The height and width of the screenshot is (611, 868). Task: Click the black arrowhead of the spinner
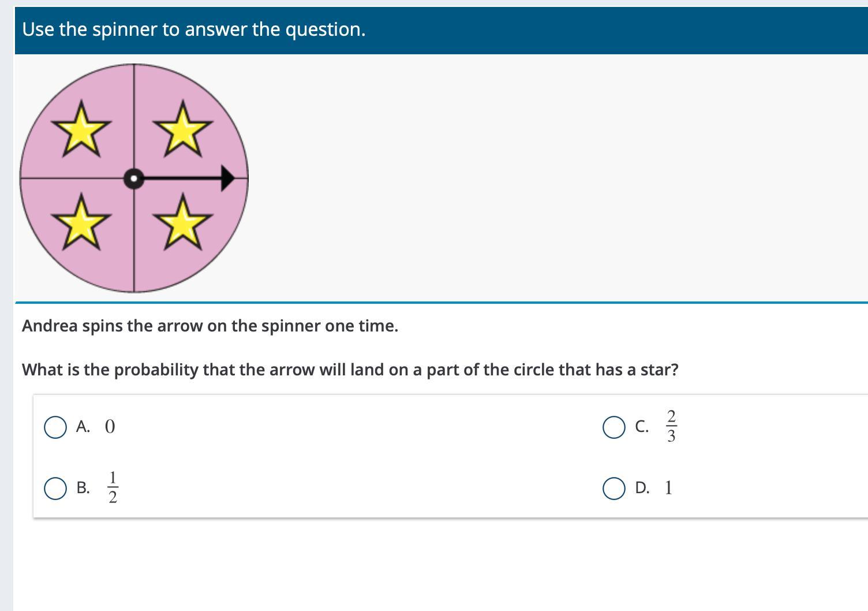(x=228, y=178)
